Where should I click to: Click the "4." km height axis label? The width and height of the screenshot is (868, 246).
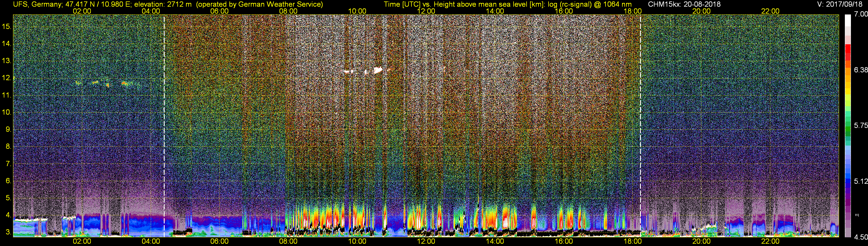click(8, 215)
